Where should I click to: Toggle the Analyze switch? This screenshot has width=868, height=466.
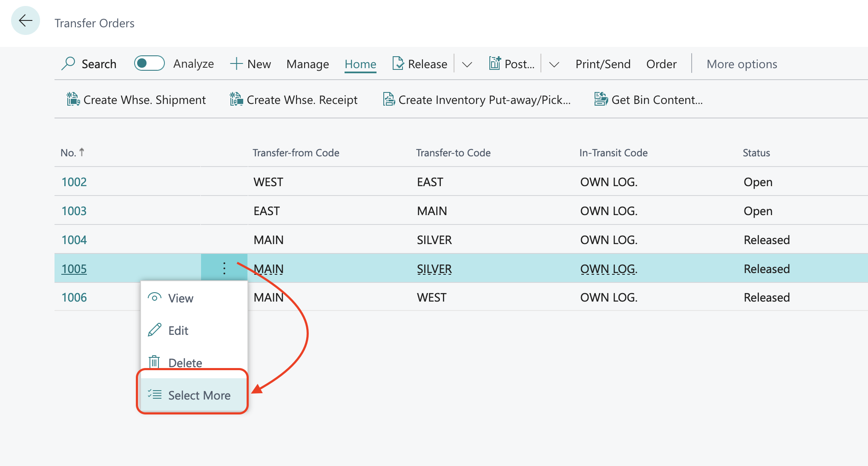pyautogui.click(x=149, y=63)
